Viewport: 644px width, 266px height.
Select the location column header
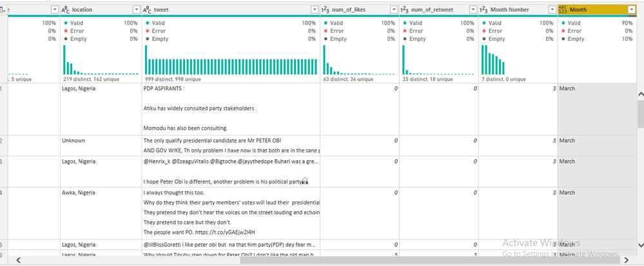click(x=101, y=10)
